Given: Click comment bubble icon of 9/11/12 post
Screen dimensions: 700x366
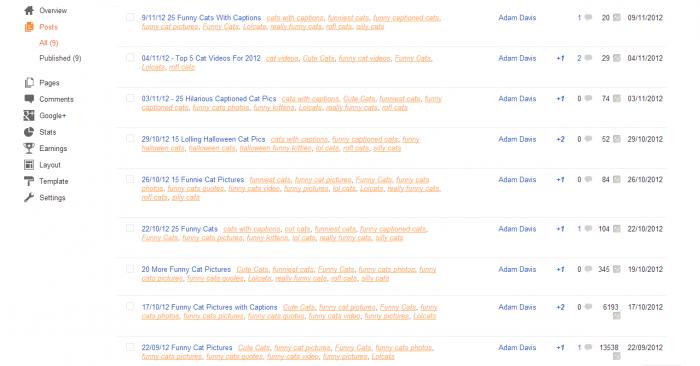Looking at the screenshot, I should pyautogui.click(x=588, y=17).
